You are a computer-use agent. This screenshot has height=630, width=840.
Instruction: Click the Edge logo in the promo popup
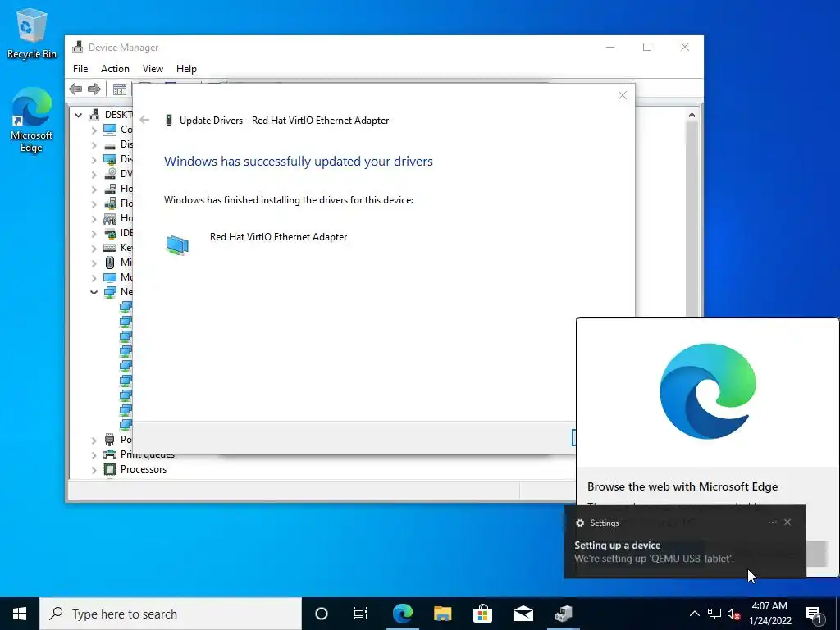[x=708, y=391]
